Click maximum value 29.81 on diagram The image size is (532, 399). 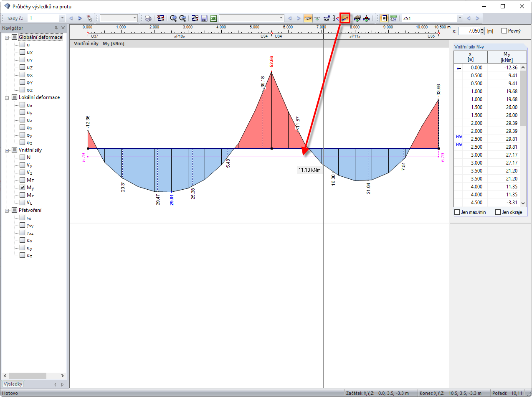(172, 200)
